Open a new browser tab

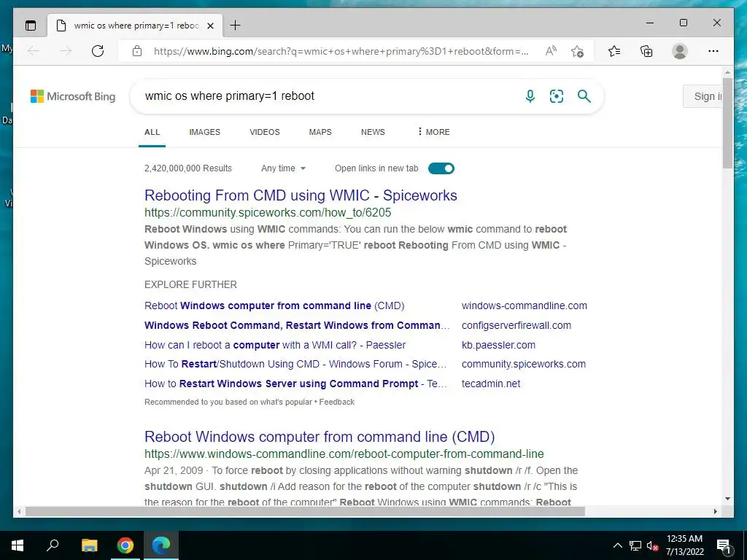tap(236, 26)
